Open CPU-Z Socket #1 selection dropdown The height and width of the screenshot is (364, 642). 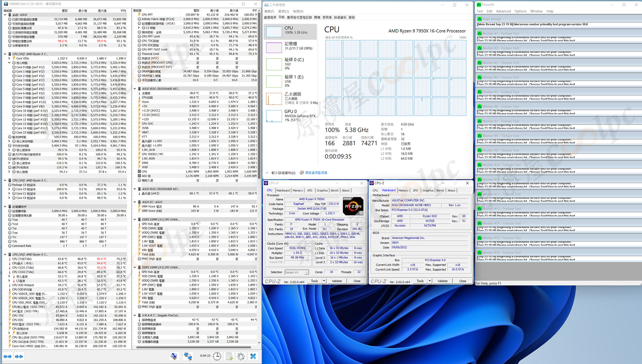(296, 272)
